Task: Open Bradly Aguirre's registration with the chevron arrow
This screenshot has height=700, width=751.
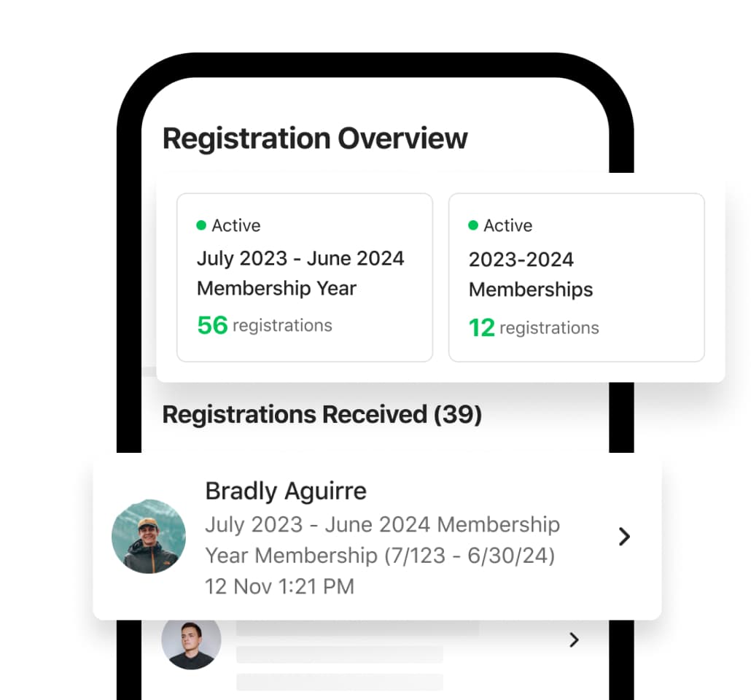Action: pos(624,537)
